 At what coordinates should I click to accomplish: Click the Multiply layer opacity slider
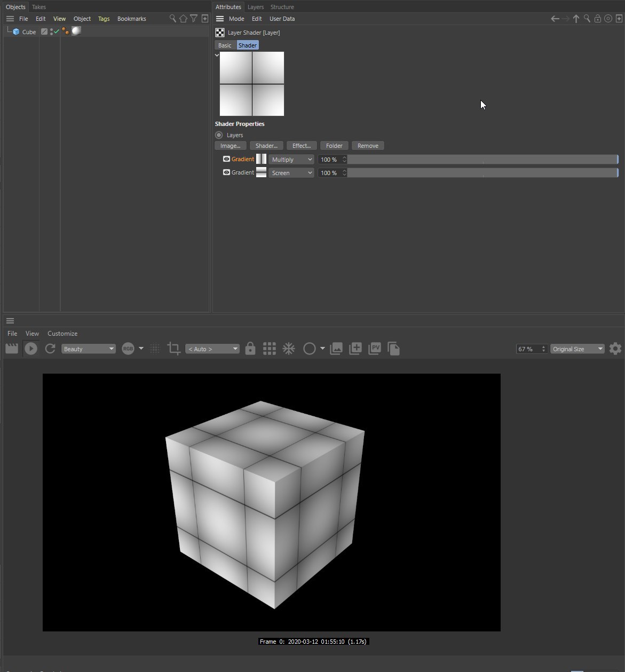[x=483, y=160]
